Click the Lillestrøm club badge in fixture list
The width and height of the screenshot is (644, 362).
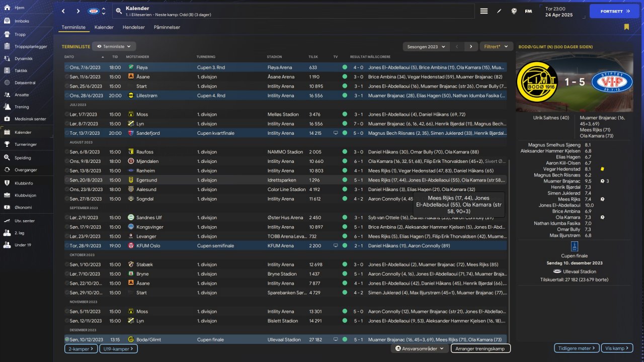(x=131, y=95)
